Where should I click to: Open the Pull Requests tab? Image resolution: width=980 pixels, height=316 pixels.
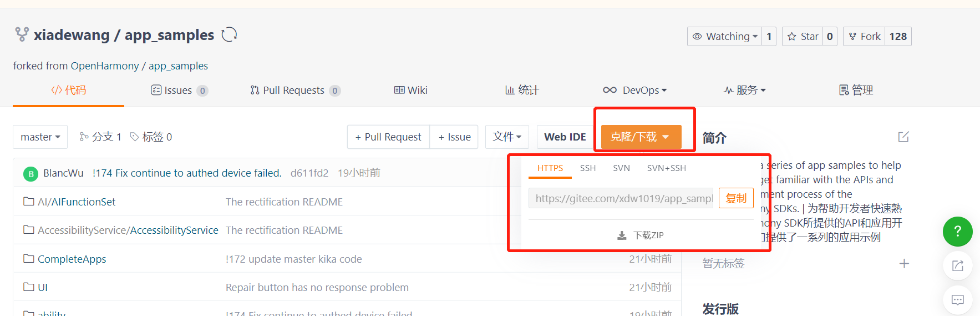295,90
